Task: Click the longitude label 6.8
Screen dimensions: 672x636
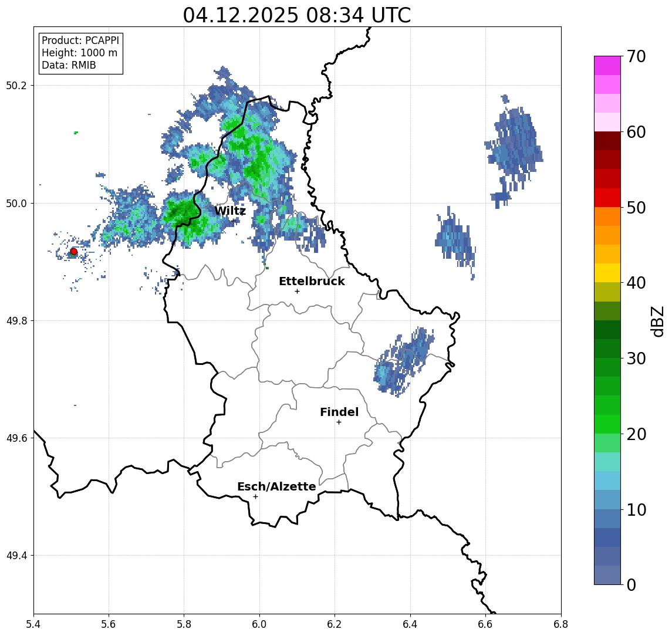Action: 561,624
